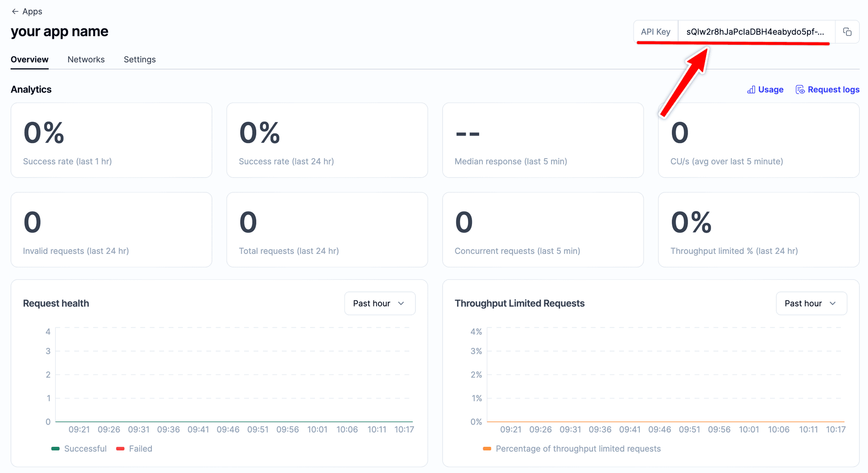868x473 pixels.
Task: Open the chevron on Throughput Limited Requests filter
Action: 832,303
